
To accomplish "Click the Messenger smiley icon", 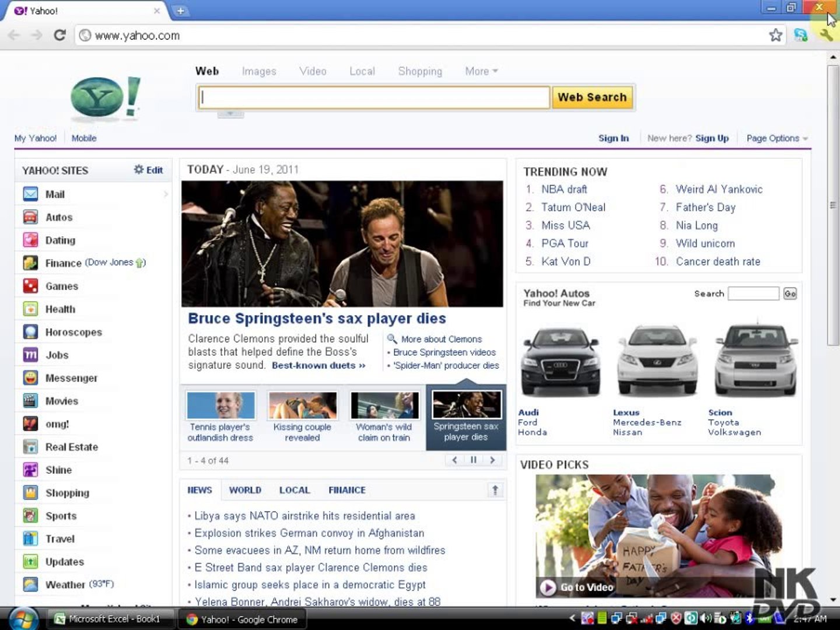I will [30, 377].
